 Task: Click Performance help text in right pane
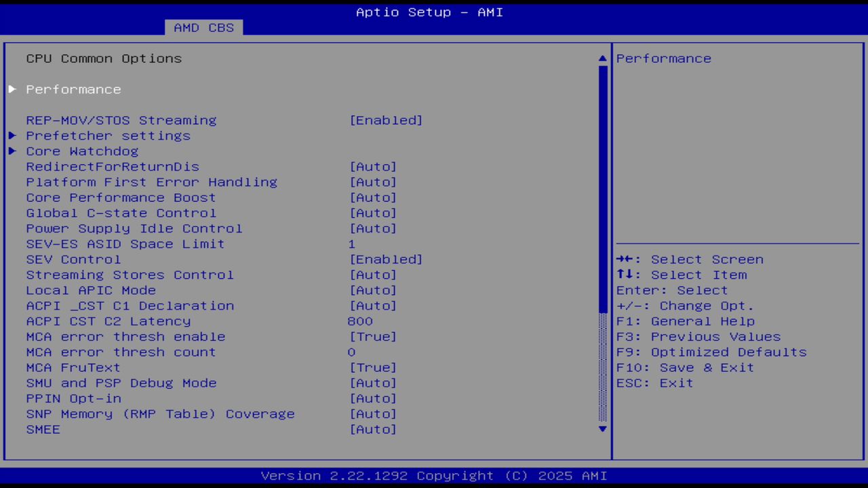(x=664, y=59)
